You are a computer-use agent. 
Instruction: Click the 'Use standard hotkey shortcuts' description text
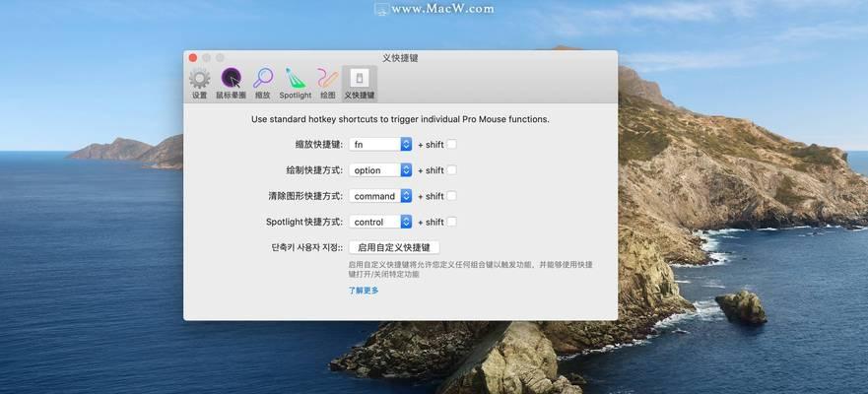click(x=400, y=119)
